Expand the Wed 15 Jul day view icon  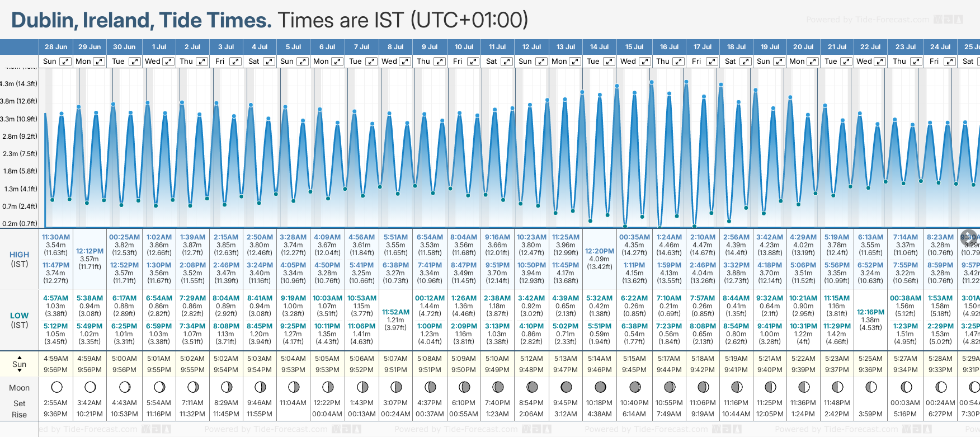(644, 62)
